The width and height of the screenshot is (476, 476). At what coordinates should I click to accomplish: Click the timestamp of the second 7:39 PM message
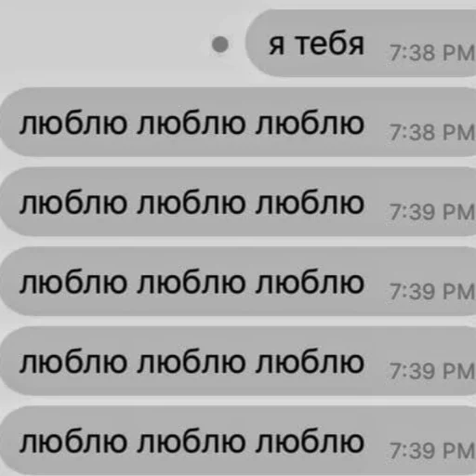[431, 292]
